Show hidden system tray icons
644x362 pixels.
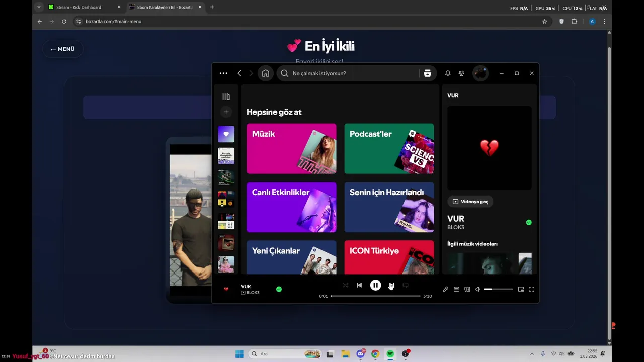532,354
